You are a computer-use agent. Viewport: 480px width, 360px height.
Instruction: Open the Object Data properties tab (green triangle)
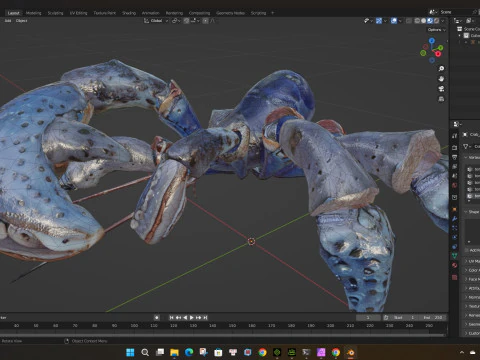(455, 256)
